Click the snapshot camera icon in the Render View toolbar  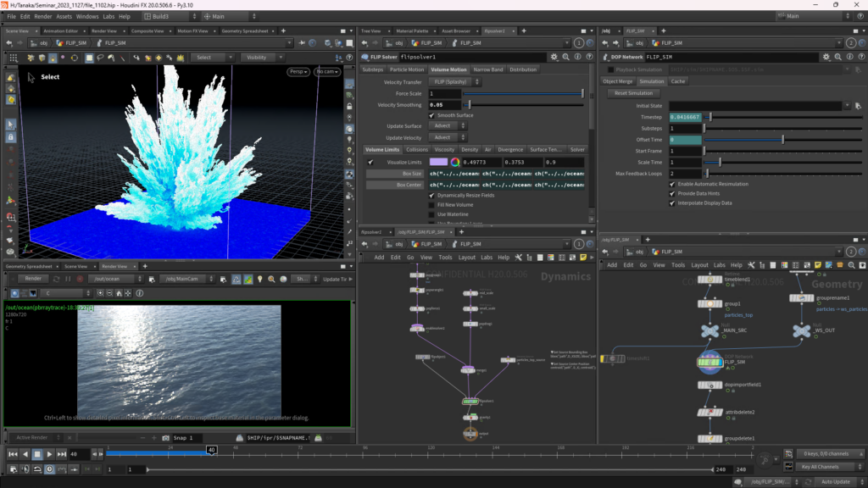coord(164,438)
